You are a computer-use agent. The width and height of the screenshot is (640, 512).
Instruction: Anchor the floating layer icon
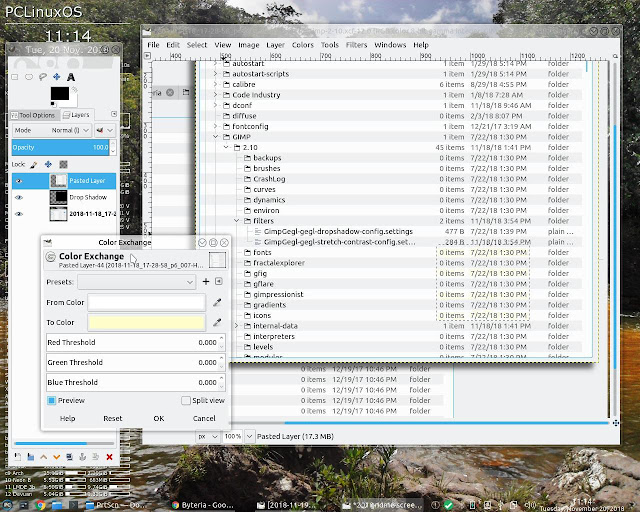[82, 457]
